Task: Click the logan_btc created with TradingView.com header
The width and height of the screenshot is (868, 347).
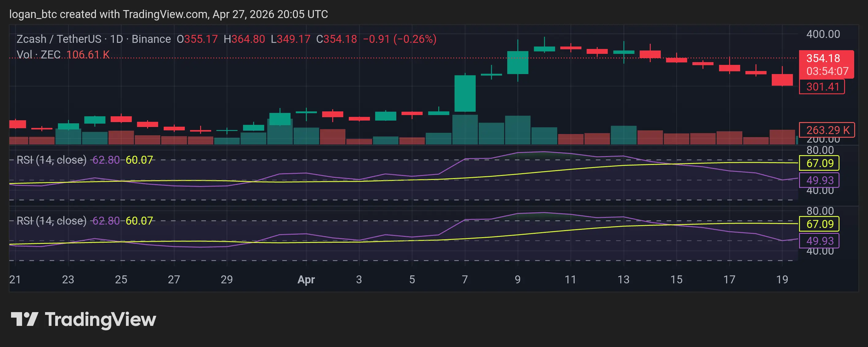Action: click(169, 14)
